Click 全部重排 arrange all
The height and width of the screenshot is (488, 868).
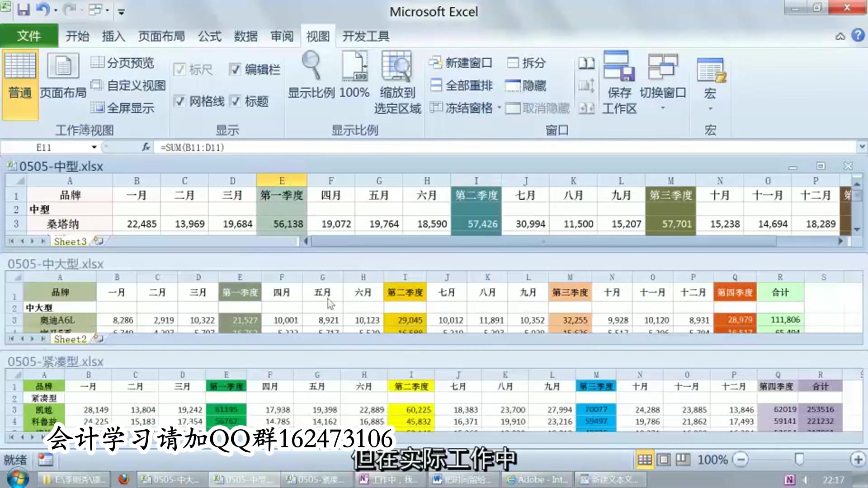(461, 85)
